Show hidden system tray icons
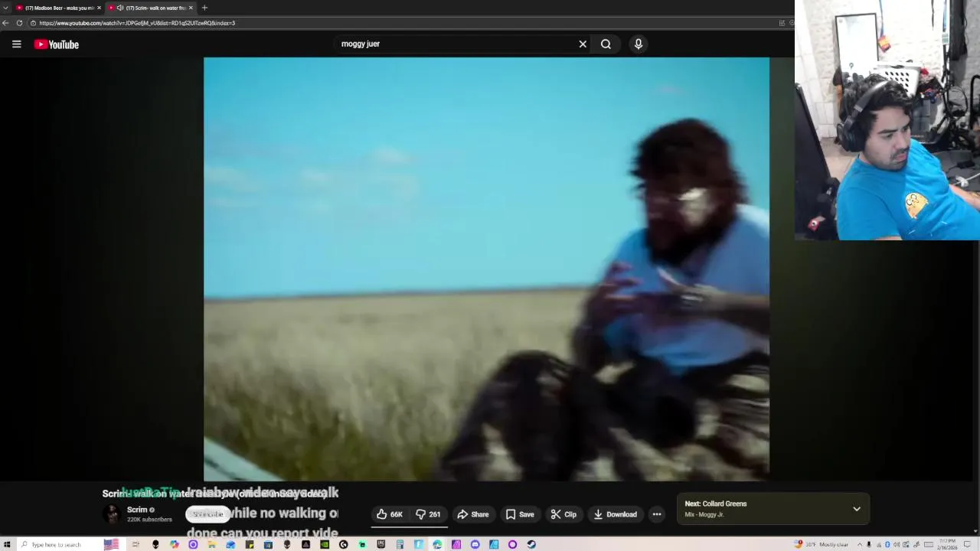The width and height of the screenshot is (980, 551). click(x=860, y=544)
